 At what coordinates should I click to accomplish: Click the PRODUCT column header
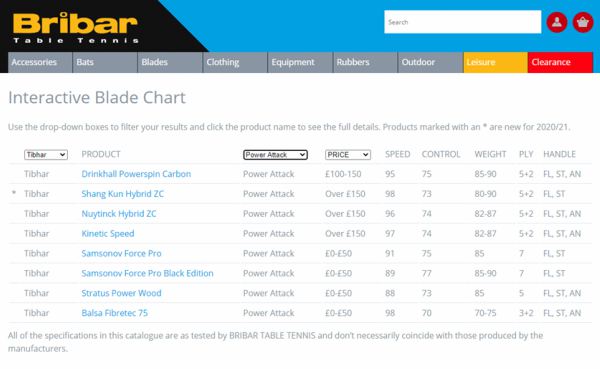101,154
